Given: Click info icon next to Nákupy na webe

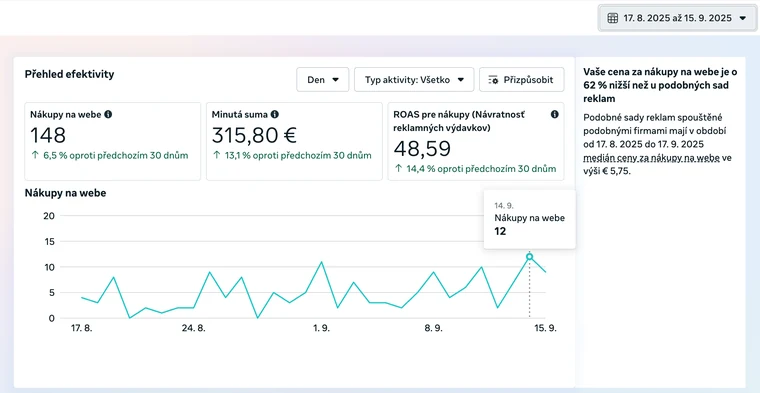Looking at the screenshot, I should (108, 114).
